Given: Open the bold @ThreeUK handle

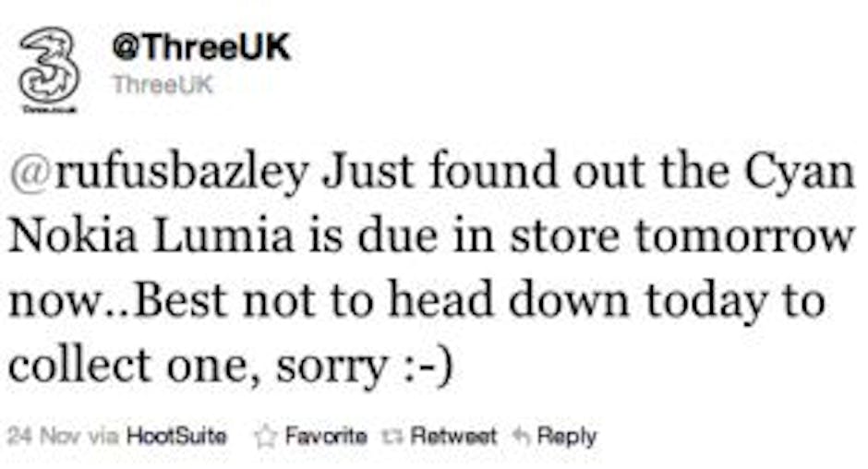Looking at the screenshot, I should (x=201, y=47).
